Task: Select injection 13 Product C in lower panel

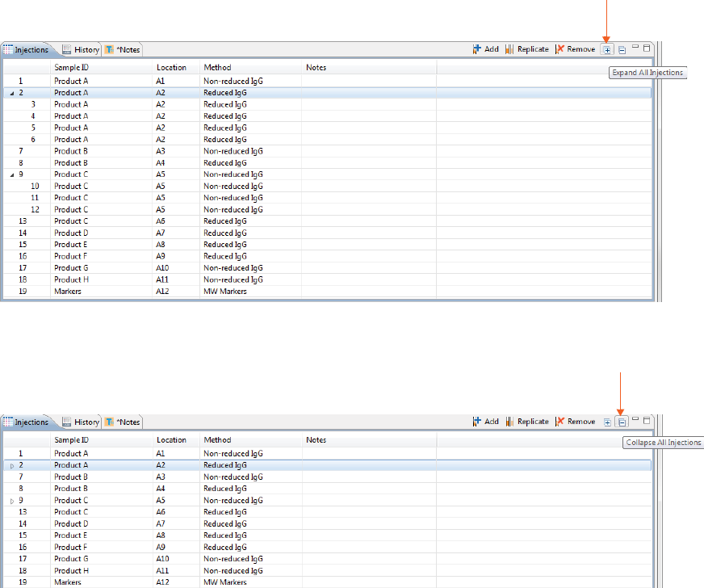Action: (328, 512)
